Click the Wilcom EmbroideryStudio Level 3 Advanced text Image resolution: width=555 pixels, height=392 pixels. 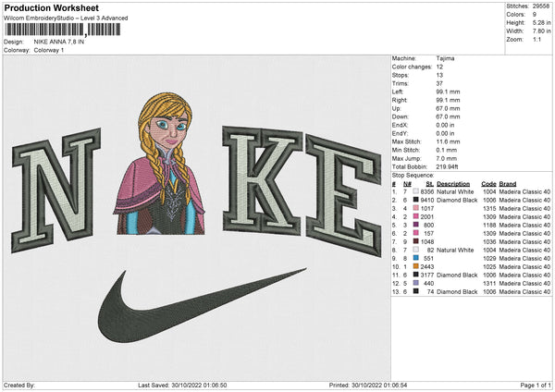[x=66, y=18]
